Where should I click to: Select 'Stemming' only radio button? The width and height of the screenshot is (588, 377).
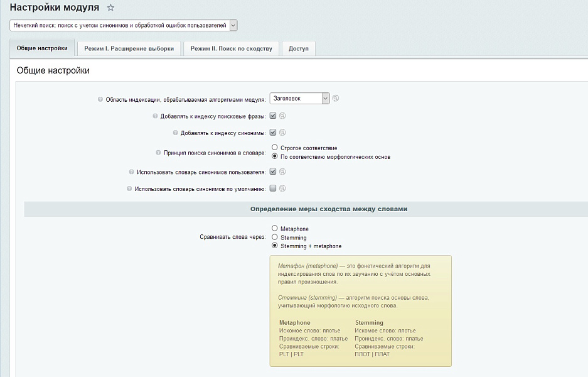(x=275, y=238)
